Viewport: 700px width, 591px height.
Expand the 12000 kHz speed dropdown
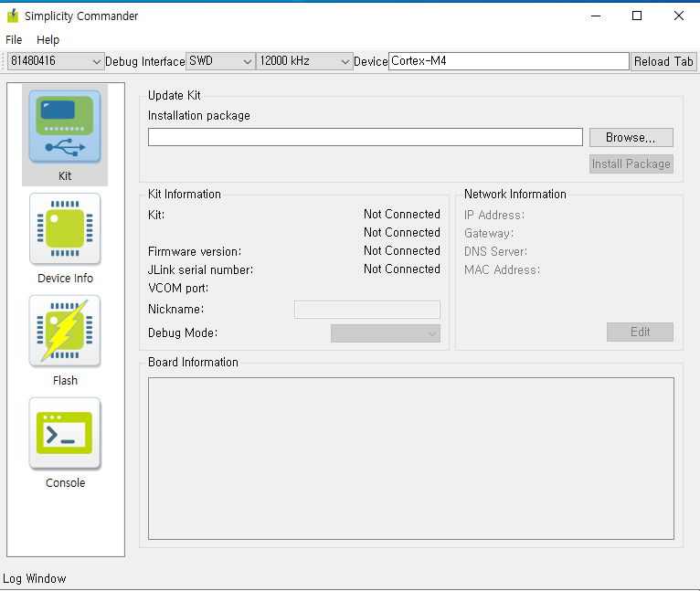[304, 61]
